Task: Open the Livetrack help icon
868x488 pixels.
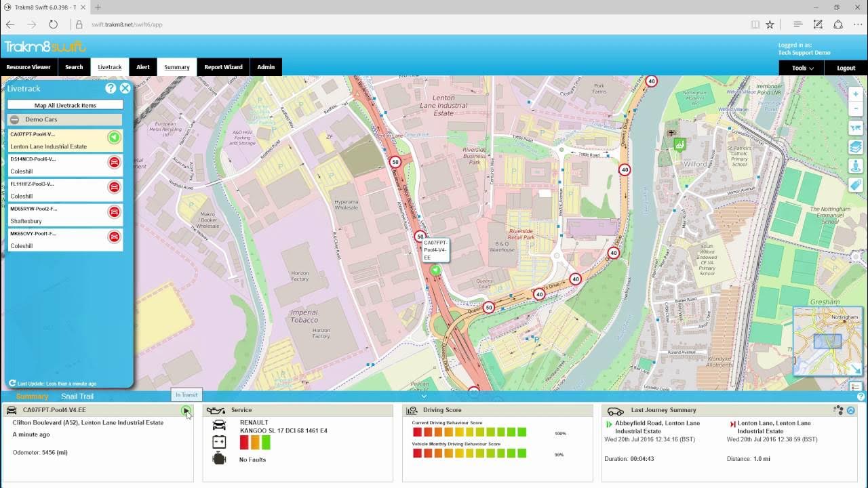Action: click(x=111, y=88)
